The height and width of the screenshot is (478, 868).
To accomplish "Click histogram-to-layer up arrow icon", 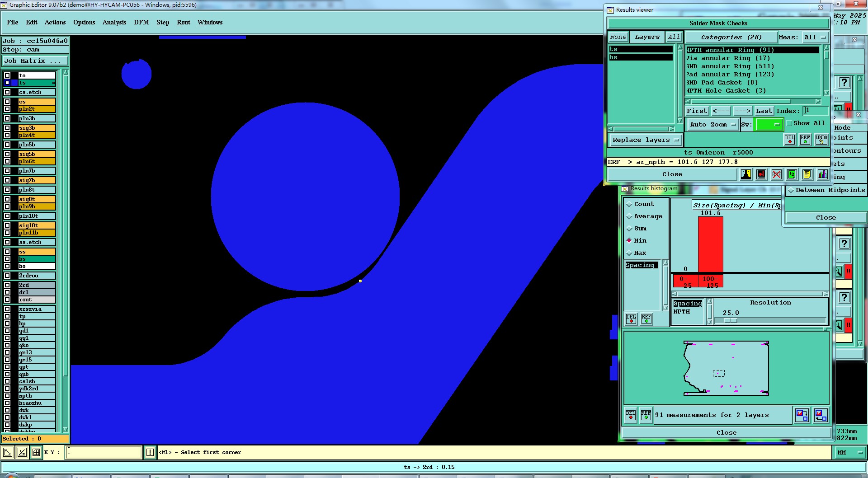I will click(821, 415).
